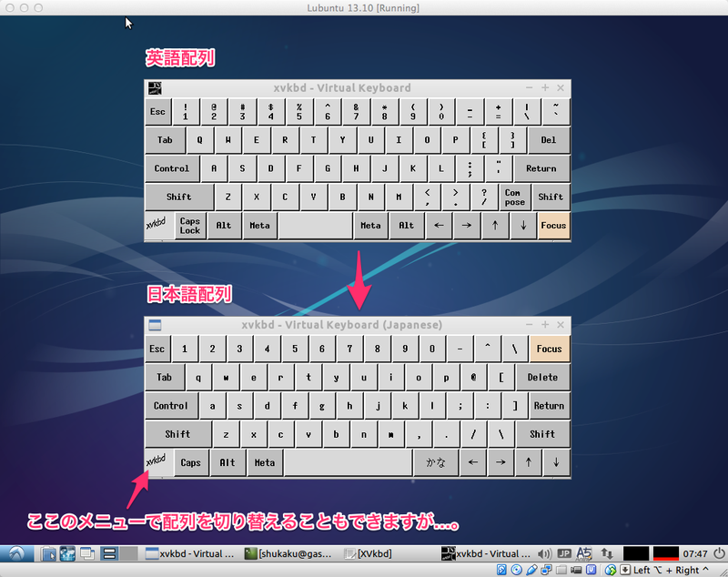Click the right arrow key on English keyboard
This screenshot has height=577, width=728.
(467, 226)
